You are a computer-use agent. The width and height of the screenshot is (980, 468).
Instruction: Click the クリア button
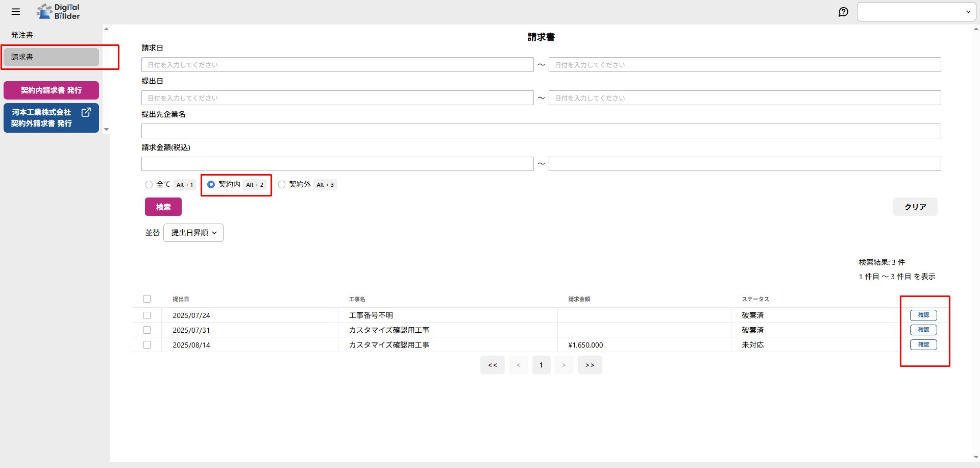tap(915, 207)
